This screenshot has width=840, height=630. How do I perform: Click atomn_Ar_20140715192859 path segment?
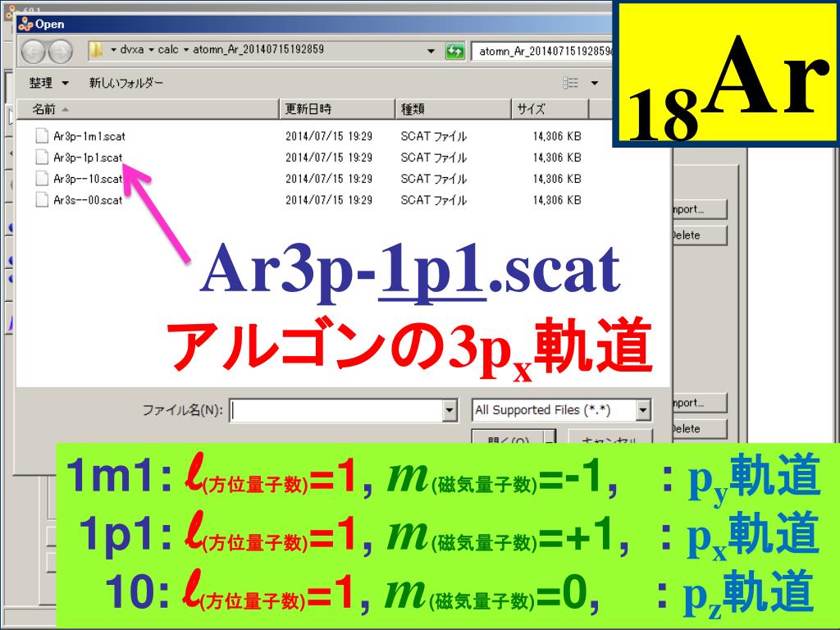(258, 50)
